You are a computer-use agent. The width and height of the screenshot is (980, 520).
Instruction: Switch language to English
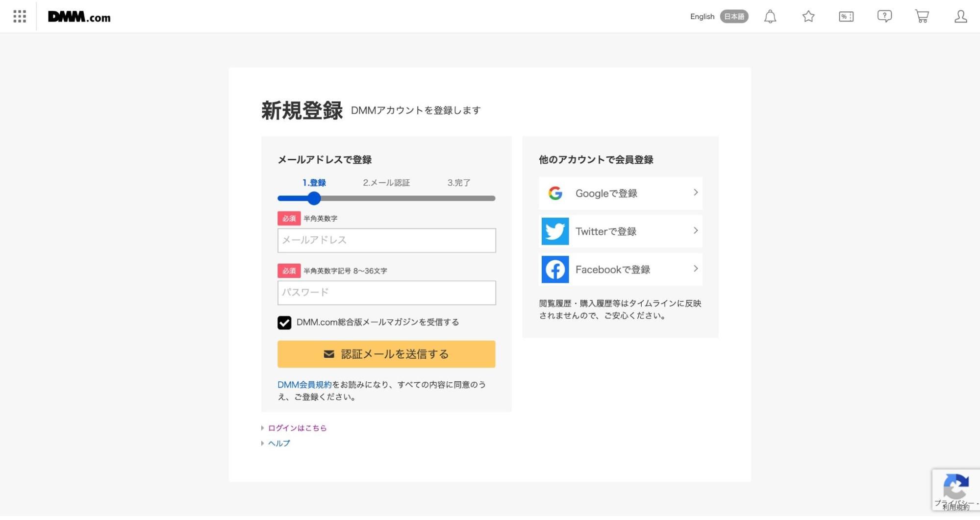click(702, 17)
